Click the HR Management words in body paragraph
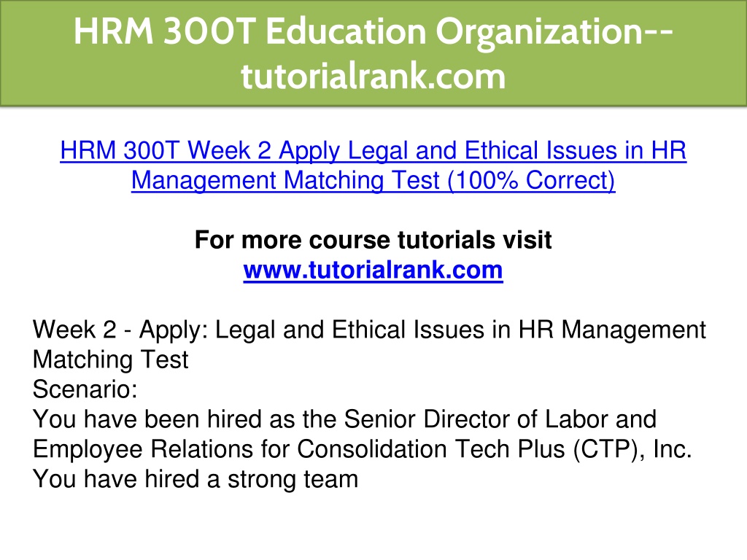 612,330
